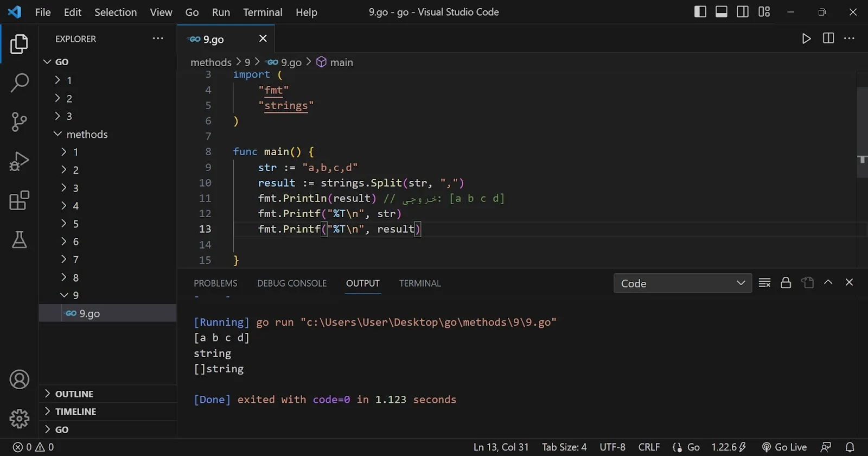Switch to the DEBUG CONSOLE tab
This screenshot has width=868, height=456.
(292, 283)
